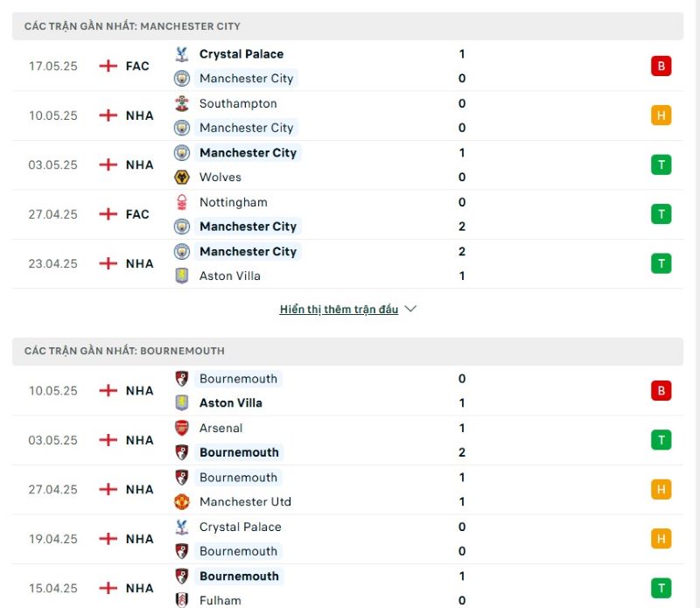This screenshot has width=700, height=608.
Task: Click the Fulham club crest icon
Action: pyautogui.click(x=182, y=600)
